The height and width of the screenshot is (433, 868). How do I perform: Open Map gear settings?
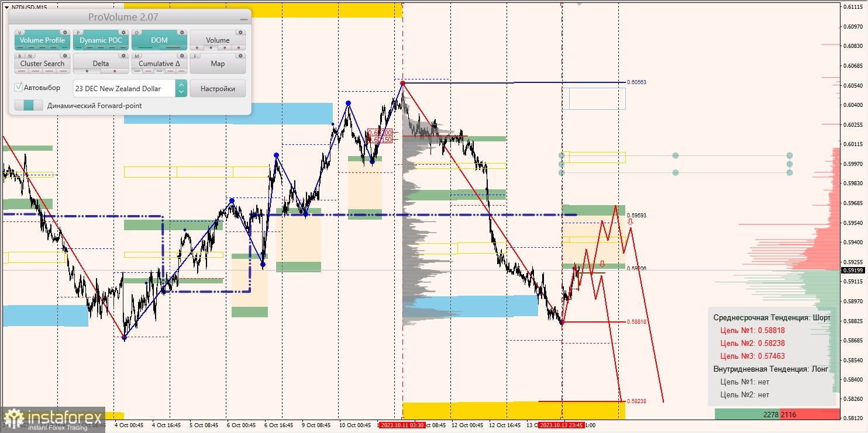click(240, 56)
